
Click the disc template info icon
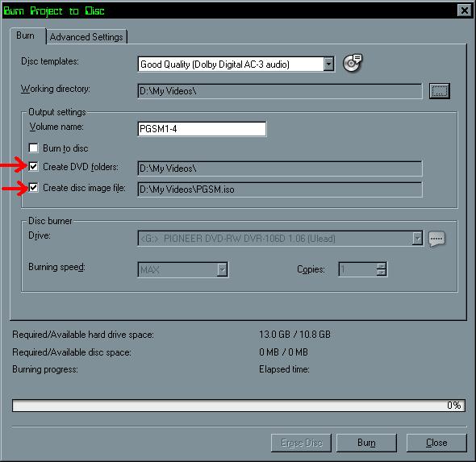pos(352,63)
